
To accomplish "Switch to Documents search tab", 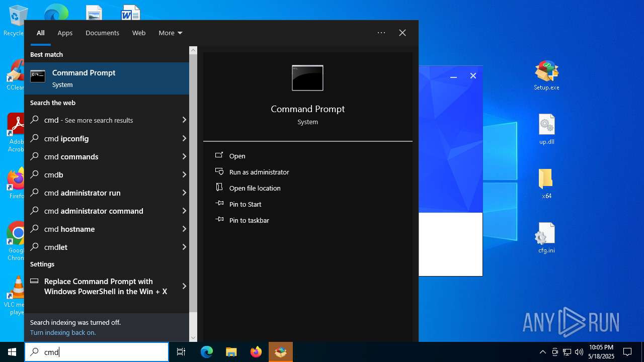I will [x=102, y=33].
